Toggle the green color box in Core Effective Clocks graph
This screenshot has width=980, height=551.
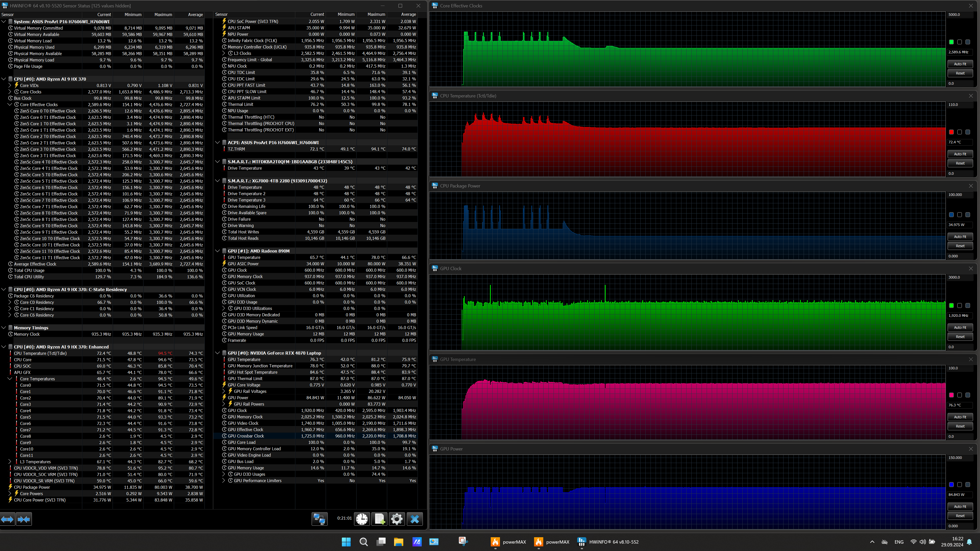pyautogui.click(x=951, y=42)
